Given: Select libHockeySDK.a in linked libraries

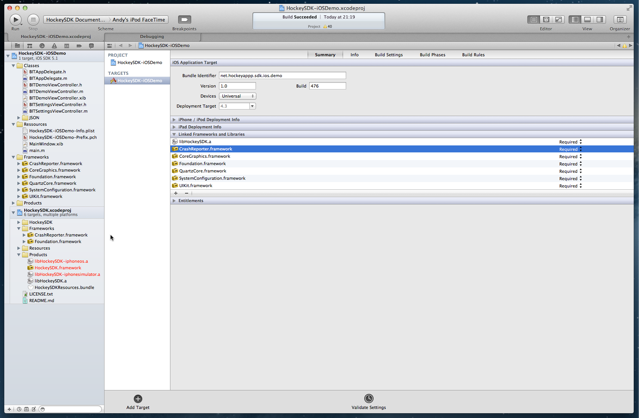Looking at the screenshot, I should pyautogui.click(x=402, y=142).
